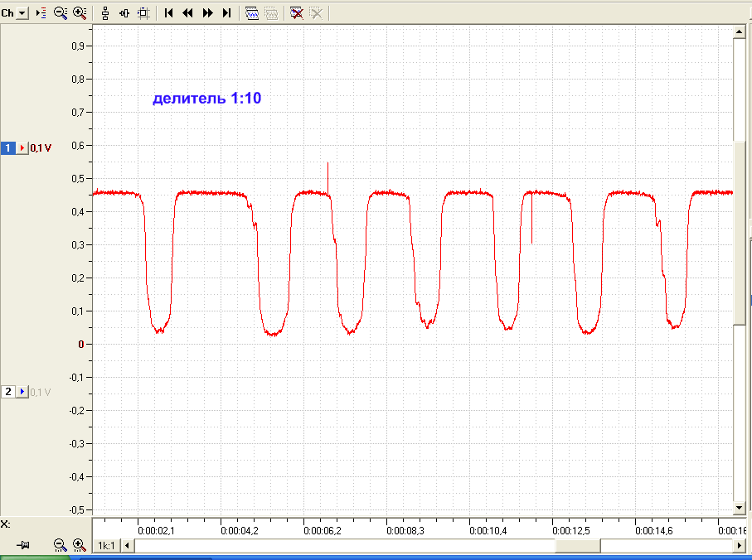752x560 pixels.
Task: Click the vertical stack alignment icon
Action: [x=105, y=13]
